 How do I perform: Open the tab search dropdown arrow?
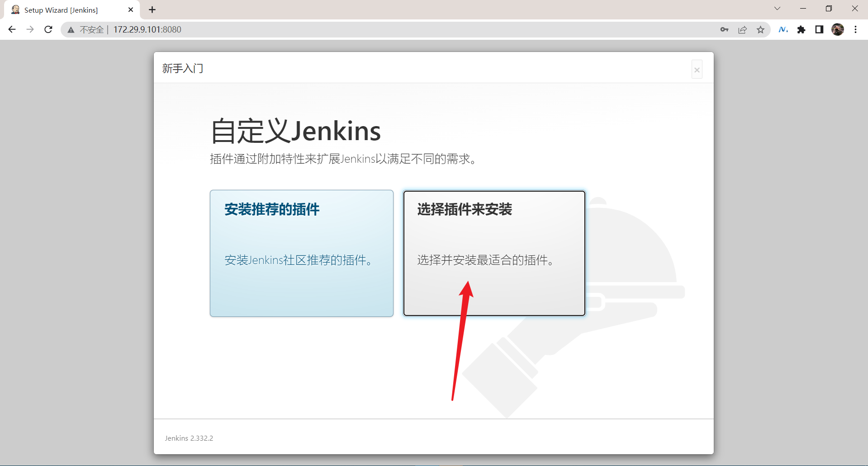click(x=777, y=9)
